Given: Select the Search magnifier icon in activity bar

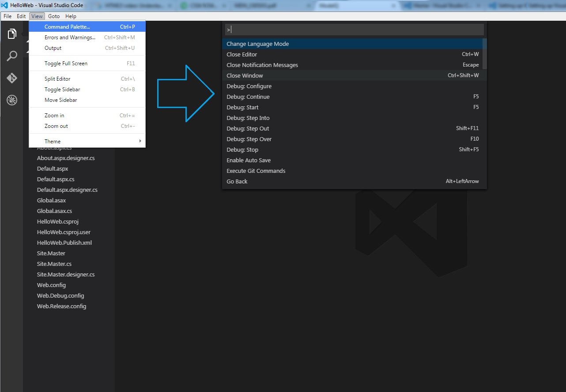Looking at the screenshot, I should [11, 56].
